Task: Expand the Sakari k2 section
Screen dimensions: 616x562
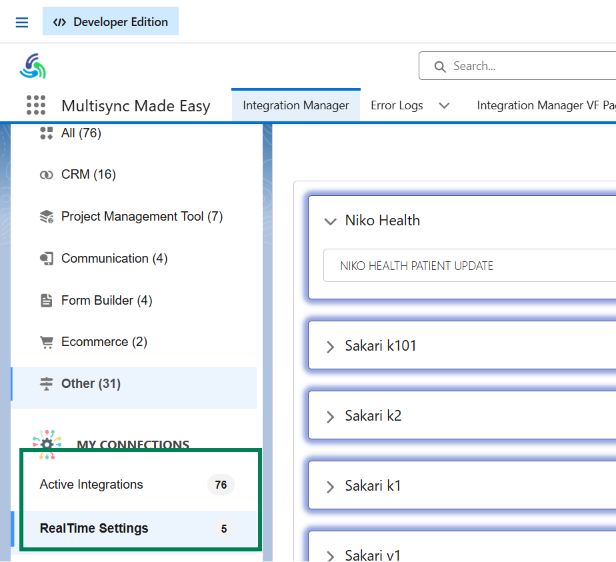Action: point(330,416)
